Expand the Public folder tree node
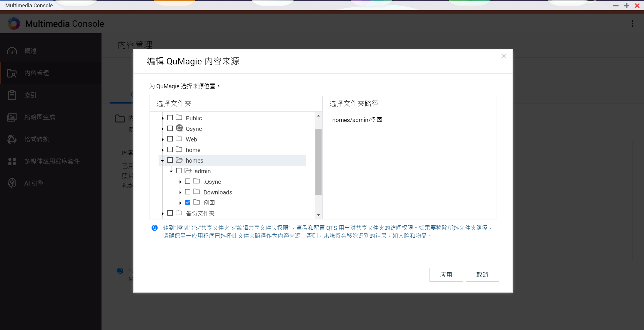Screen dimensions: 644x330 point(163,118)
